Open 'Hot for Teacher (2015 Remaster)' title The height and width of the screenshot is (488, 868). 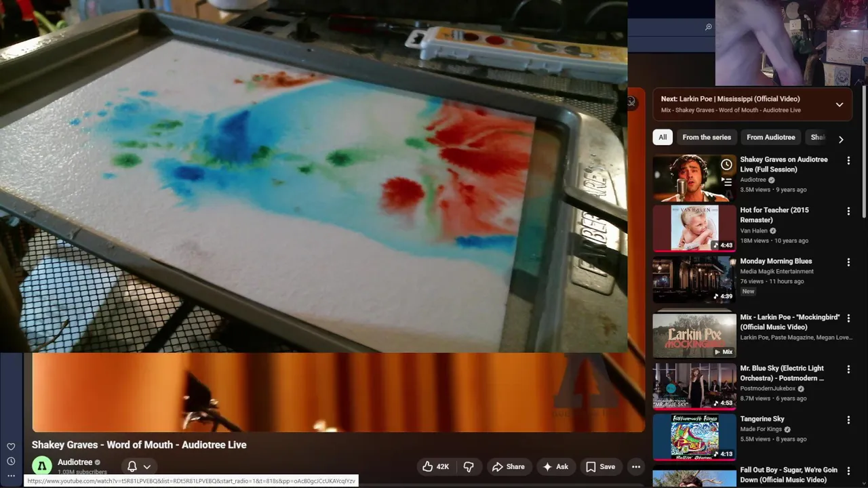(x=774, y=215)
